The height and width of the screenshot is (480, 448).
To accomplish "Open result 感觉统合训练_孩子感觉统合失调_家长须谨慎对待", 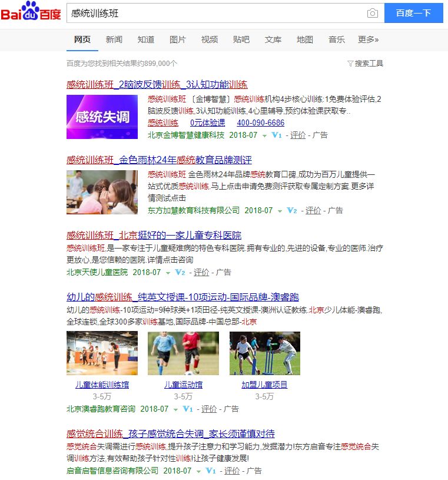I will coord(171,433).
